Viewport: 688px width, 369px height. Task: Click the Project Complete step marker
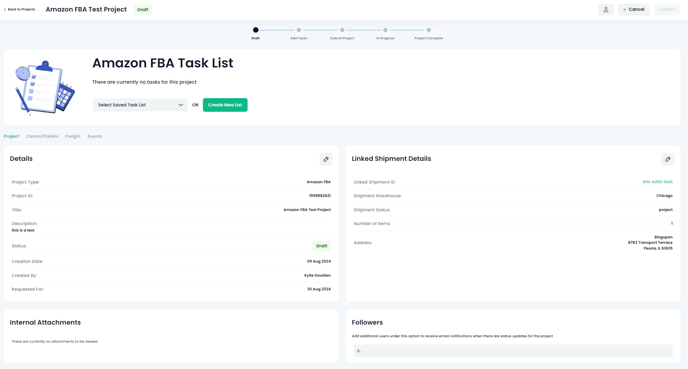[429, 30]
